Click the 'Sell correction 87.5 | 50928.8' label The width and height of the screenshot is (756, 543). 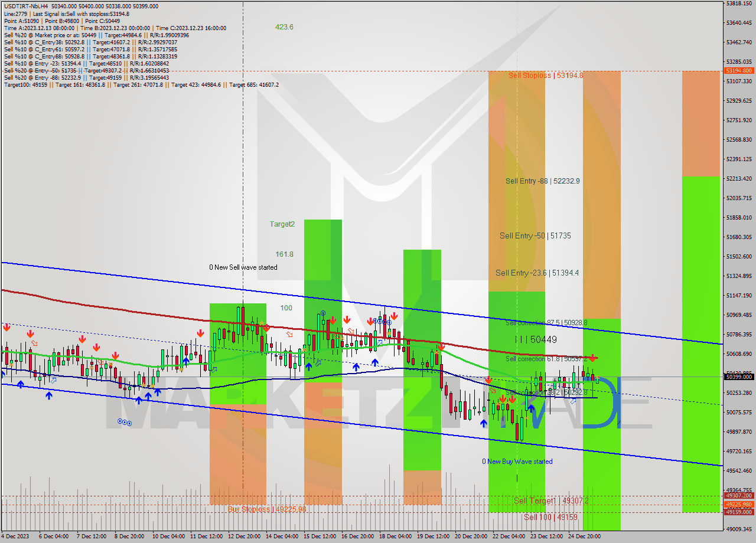546,323
